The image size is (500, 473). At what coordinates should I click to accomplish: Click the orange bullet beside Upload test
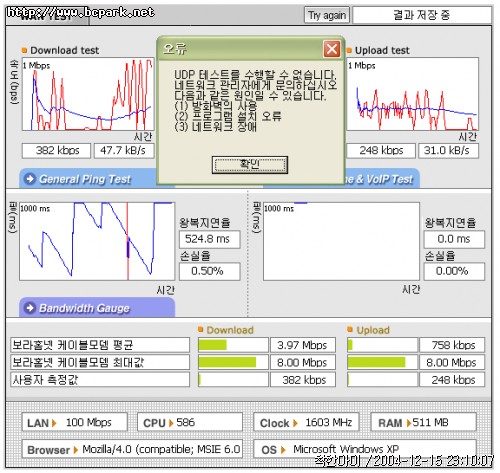[349, 50]
